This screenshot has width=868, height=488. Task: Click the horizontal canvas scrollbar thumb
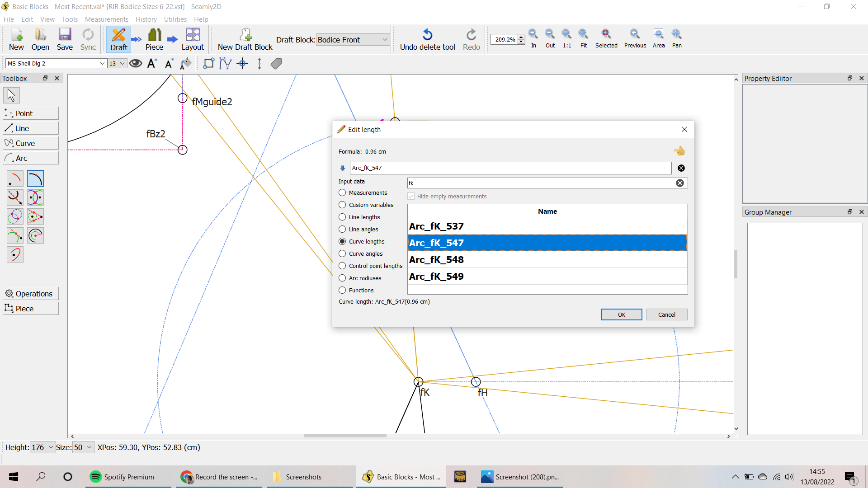345,436
